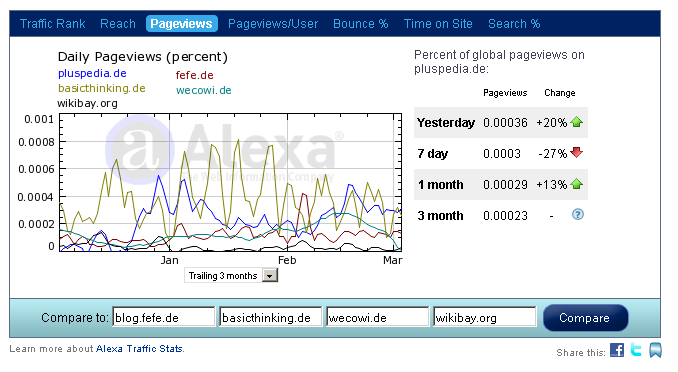Share via the Twitter bird icon
The height and width of the screenshot is (372, 678).
pyautogui.click(x=636, y=350)
